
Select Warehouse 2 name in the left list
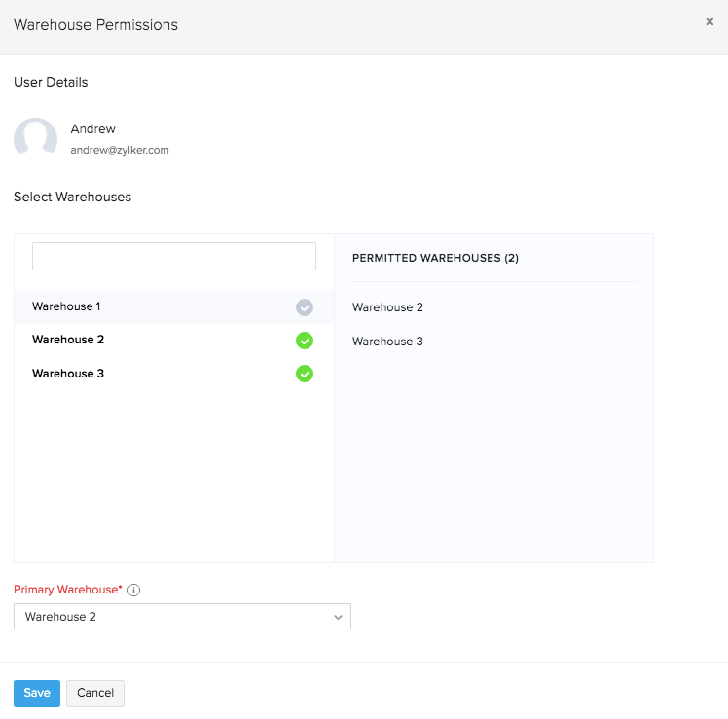click(x=68, y=340)
